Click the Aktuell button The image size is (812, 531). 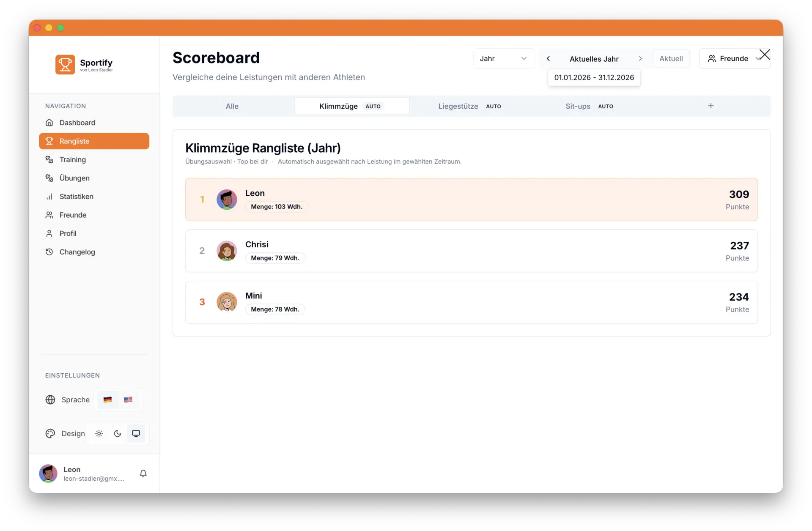click(x=671, y=59)
